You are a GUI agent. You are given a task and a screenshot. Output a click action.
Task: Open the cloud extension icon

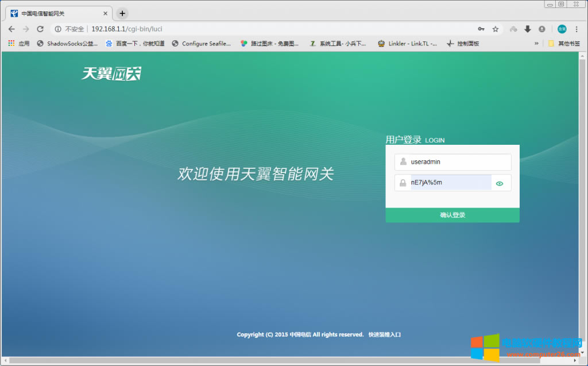pyautogui.click(x=513, y=29)
